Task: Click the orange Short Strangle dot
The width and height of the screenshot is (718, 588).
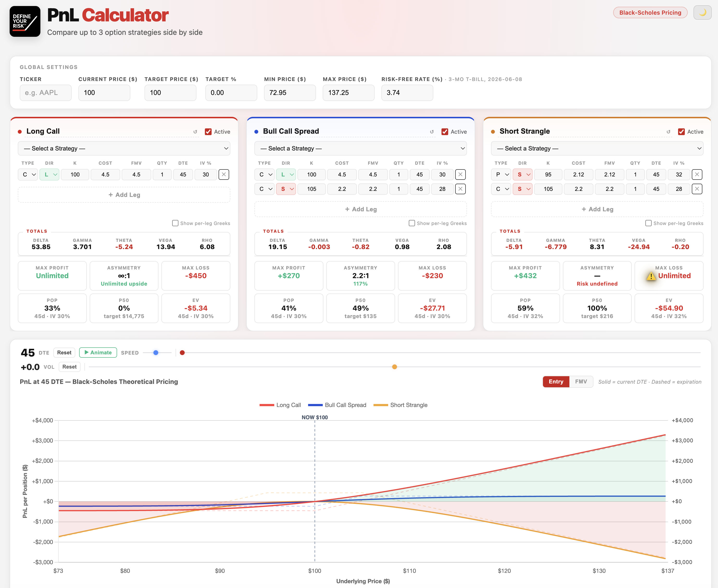Action: point(493,132)
